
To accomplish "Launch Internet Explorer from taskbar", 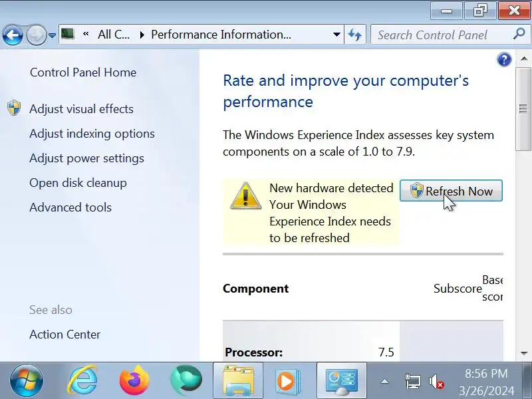I will tap(82, 380).
